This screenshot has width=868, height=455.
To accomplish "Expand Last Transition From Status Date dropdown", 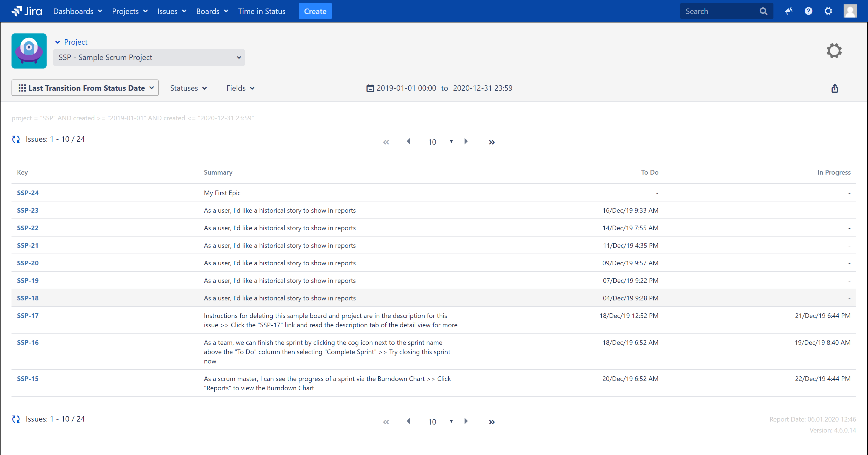I will coord(85,88).
